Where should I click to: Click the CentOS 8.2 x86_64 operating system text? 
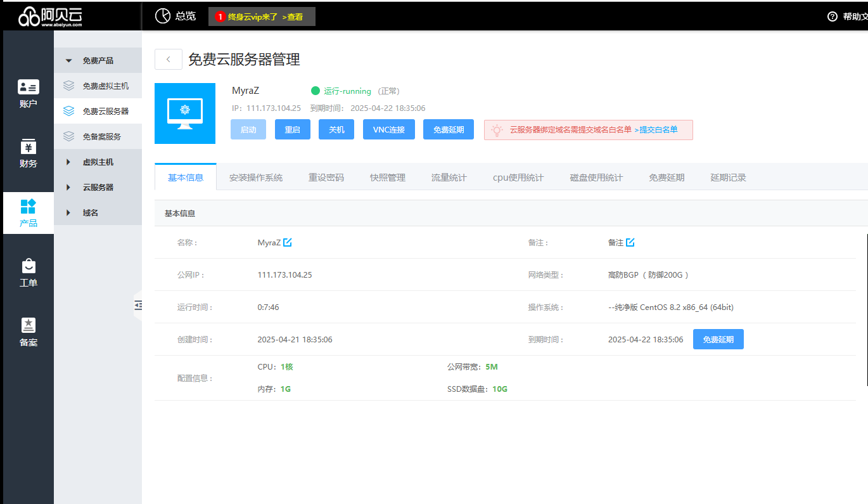pos(670,307)
